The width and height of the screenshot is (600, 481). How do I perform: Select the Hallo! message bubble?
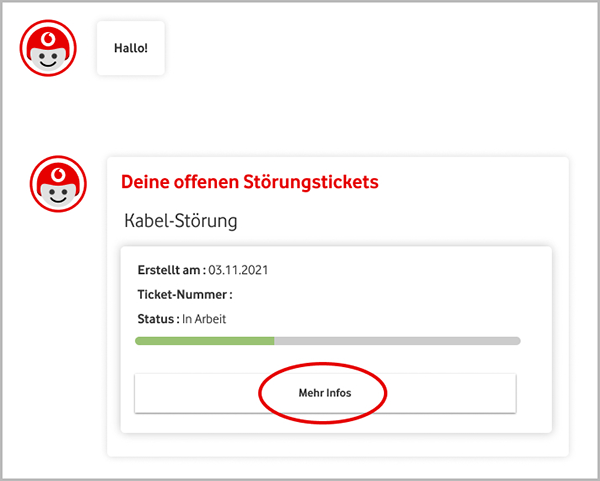point(130,47)
